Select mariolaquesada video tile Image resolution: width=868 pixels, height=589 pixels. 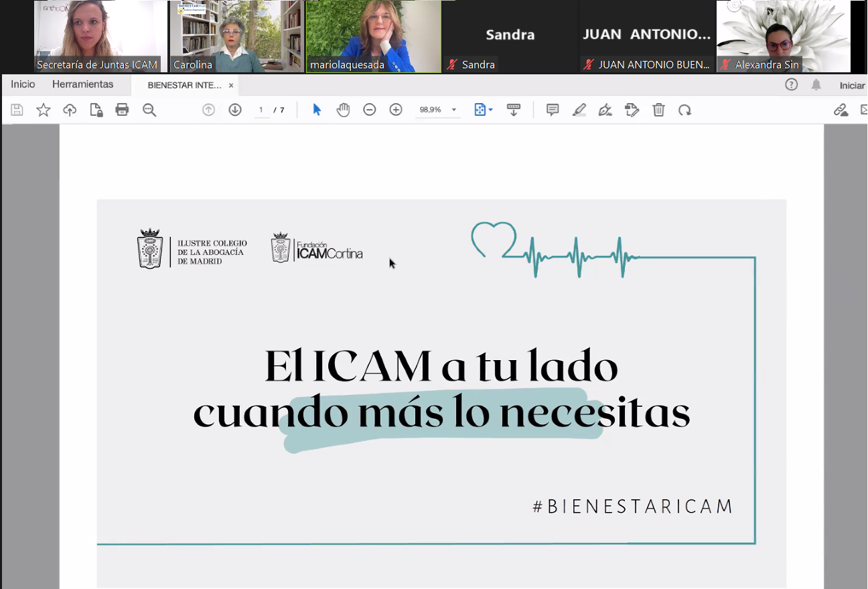coord(374,36)
